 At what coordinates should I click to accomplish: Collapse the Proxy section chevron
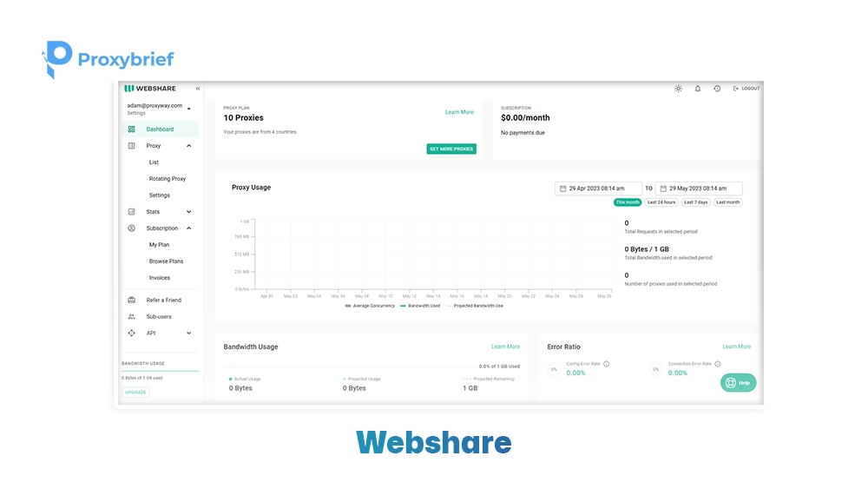click(188, 146)
